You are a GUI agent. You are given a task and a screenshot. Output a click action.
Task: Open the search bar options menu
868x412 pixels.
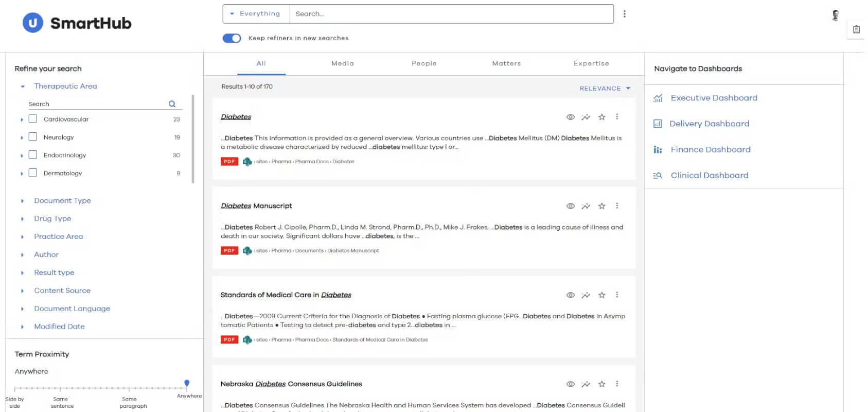point(625,14)
